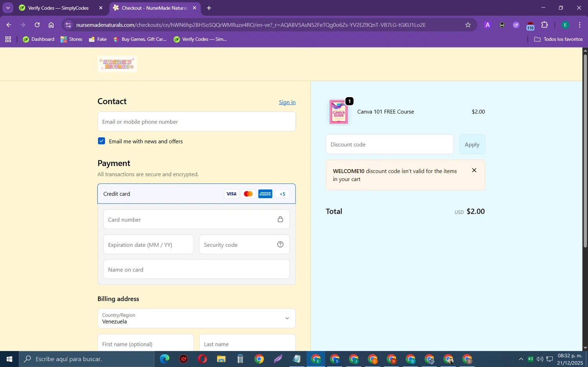Image resolution: width=588 pixels, height=367 pixels.
Task: Click the browser back arrow
Action: coord(9,25)
